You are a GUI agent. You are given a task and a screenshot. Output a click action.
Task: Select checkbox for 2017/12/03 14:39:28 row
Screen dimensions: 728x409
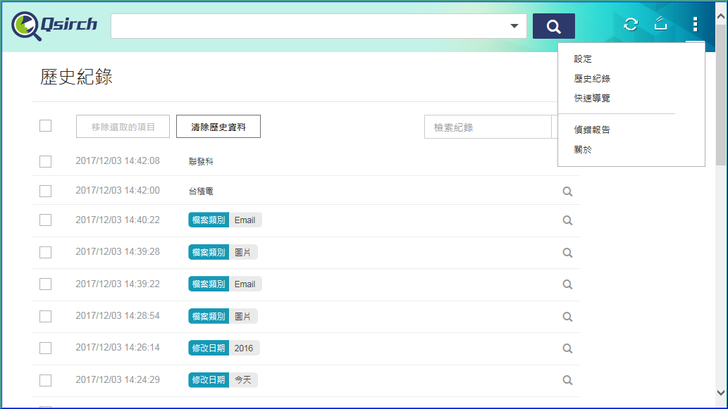click(x=45, y=252)
